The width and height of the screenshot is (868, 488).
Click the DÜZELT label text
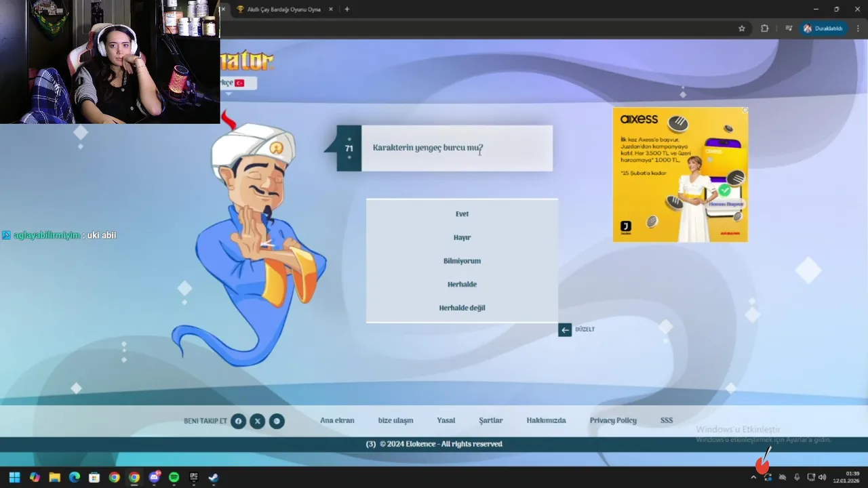[585, 329]
